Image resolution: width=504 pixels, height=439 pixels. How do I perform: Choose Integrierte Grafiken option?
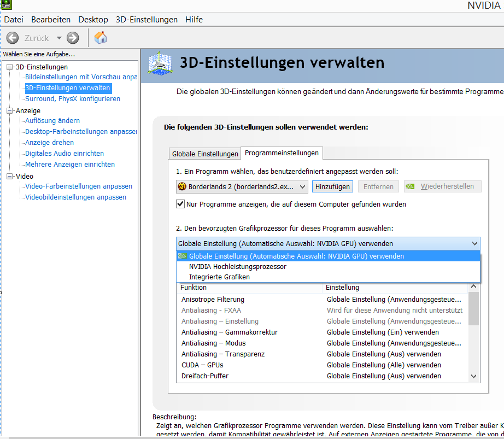[328, 277]
